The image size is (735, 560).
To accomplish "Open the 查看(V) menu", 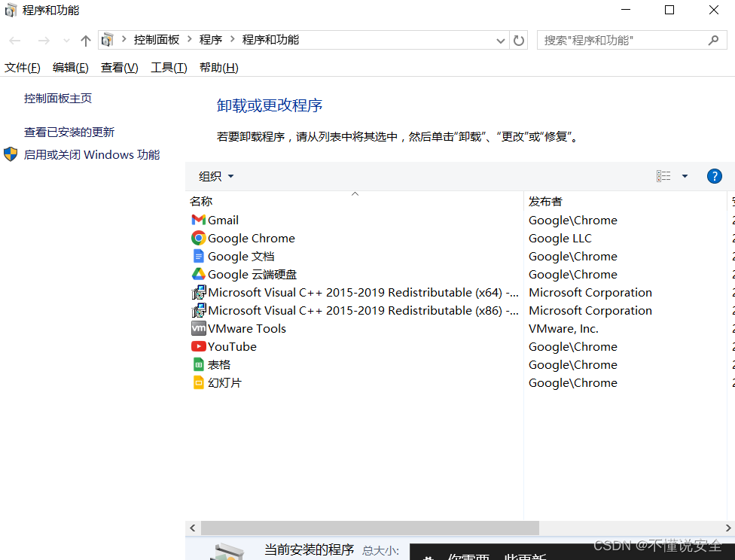I will [120, 68].
